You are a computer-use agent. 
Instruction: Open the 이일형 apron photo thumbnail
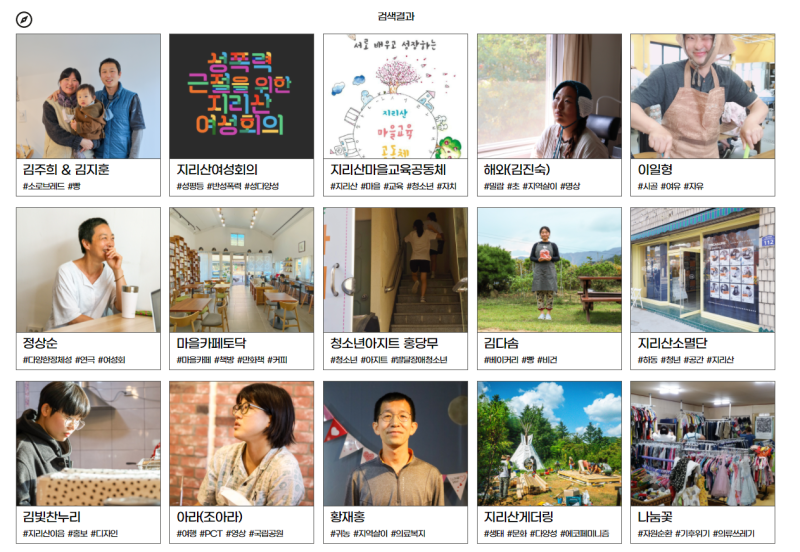(x=703, y=96)
